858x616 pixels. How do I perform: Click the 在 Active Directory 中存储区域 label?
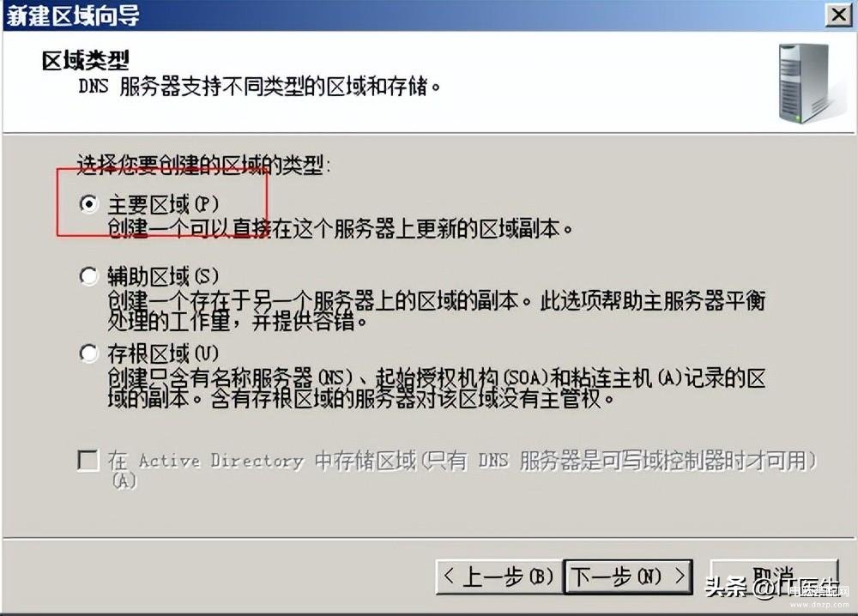[462, 468]
